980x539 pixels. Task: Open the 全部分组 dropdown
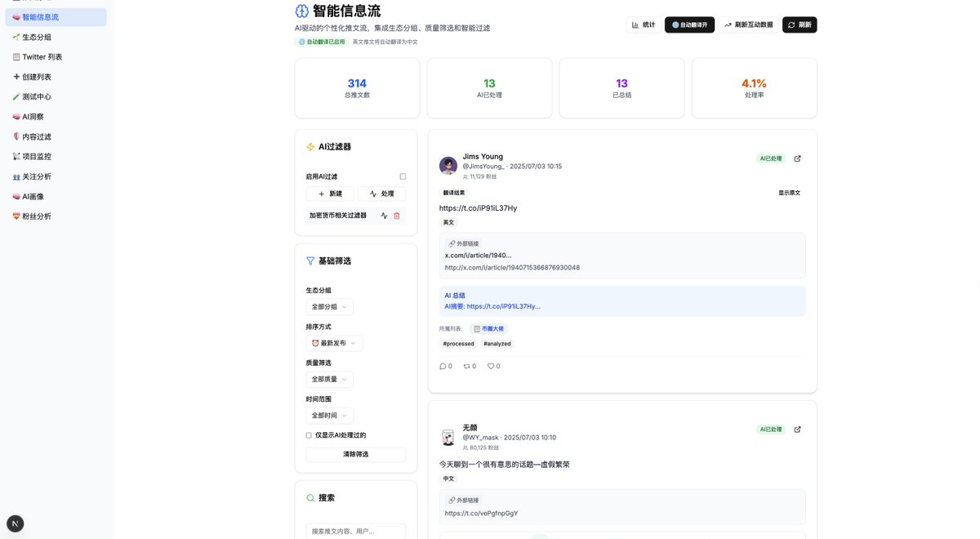point(329,306)
